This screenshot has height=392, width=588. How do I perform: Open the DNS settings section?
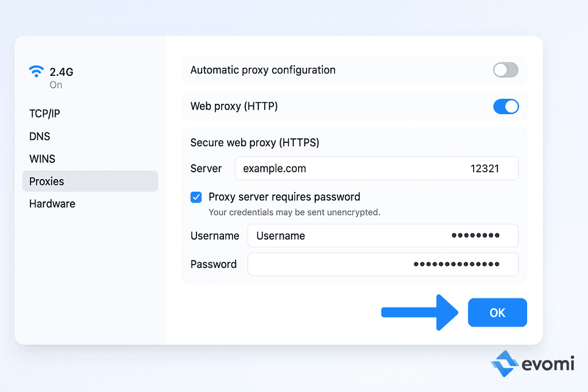click(38, 136)
